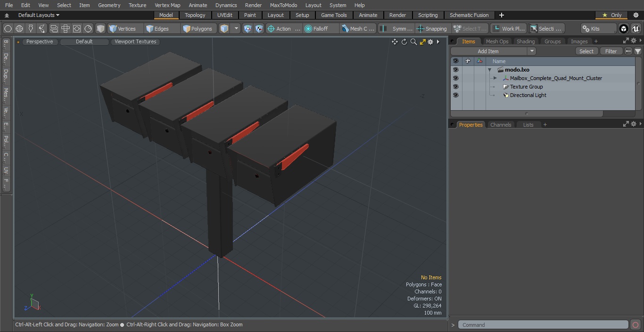Open the Kits button
Screen dimensions: 644x332
599,29
